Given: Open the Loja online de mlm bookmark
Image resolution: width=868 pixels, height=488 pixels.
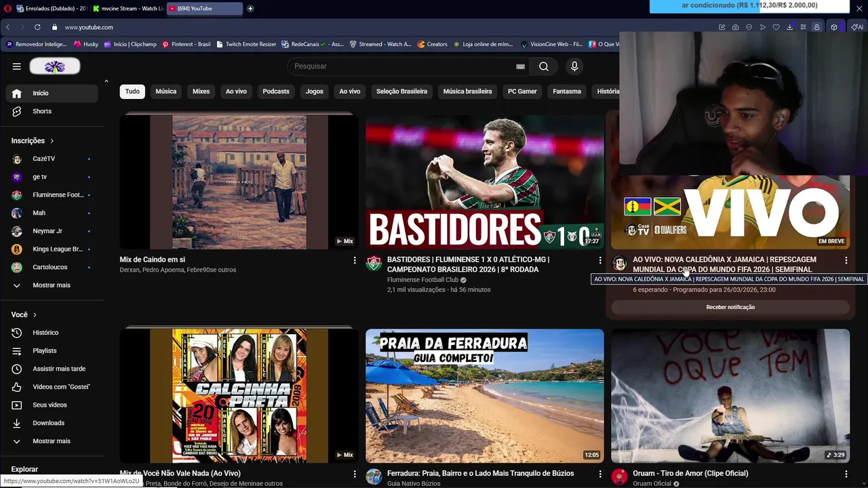Looking at the screenshot, I should pyautogui.click(x=482, y=44).
